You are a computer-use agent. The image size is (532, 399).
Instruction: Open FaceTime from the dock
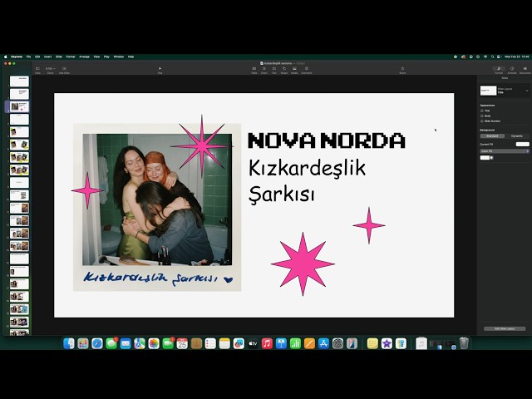(168, 343)
